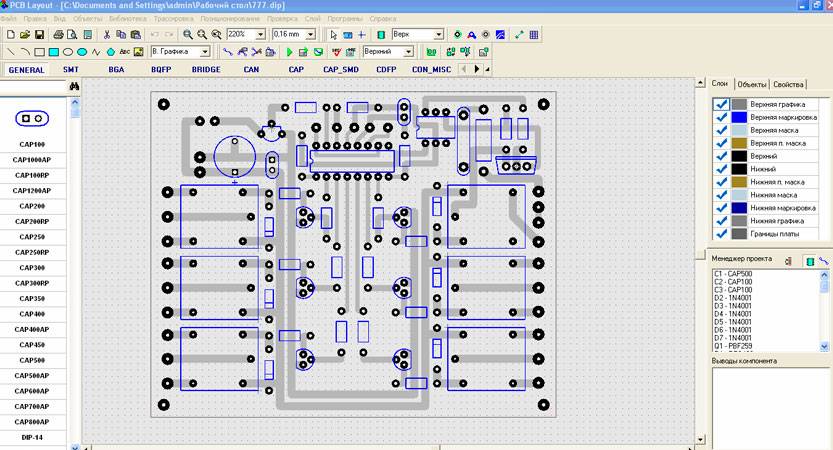Save the layout with the floppy icon

coord(39,35)
